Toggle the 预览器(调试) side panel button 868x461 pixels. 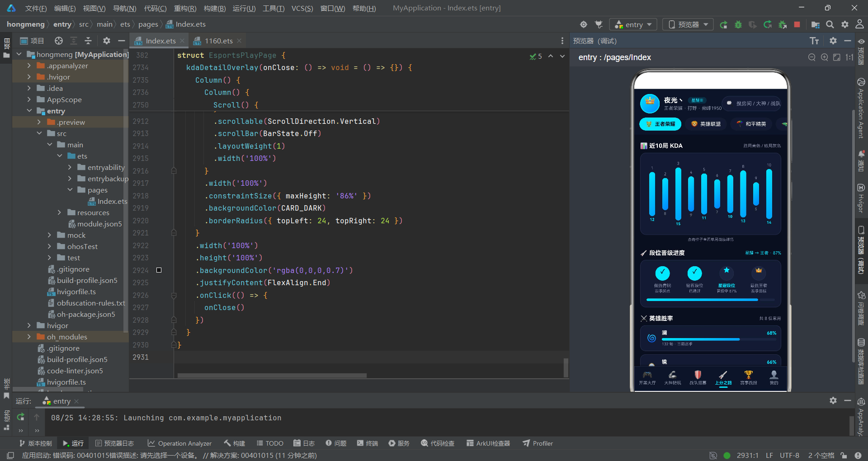[861, 250]
